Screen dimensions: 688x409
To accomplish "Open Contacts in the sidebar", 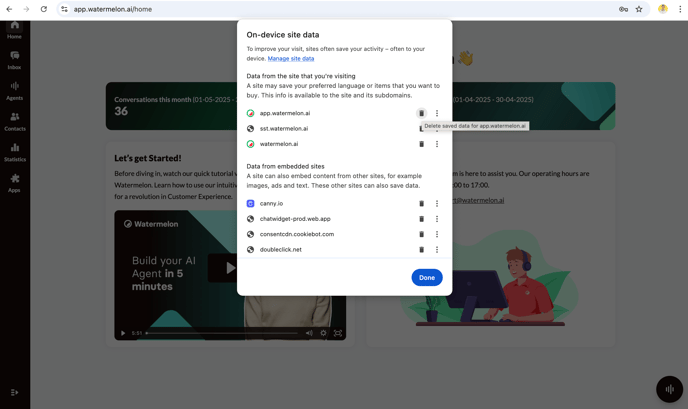I will click(x=14, y=122).
